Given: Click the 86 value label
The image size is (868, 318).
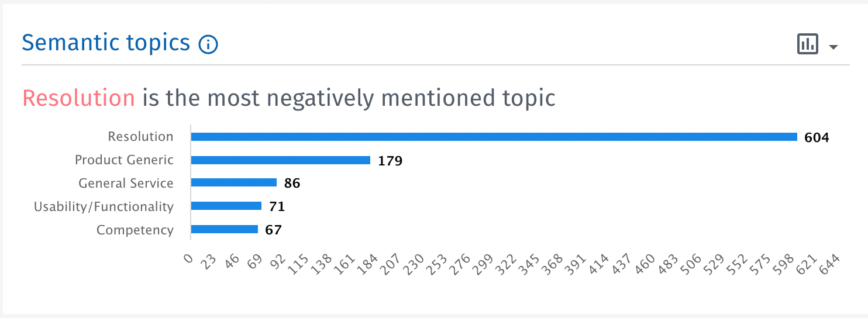Looking at the screenshot, I should pos(292,184).
